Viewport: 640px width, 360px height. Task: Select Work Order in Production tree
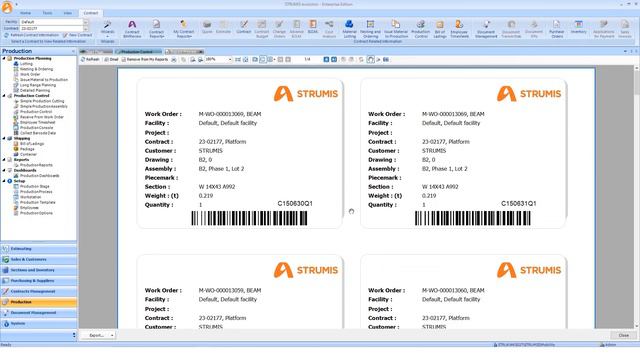(x=30, y=75)
